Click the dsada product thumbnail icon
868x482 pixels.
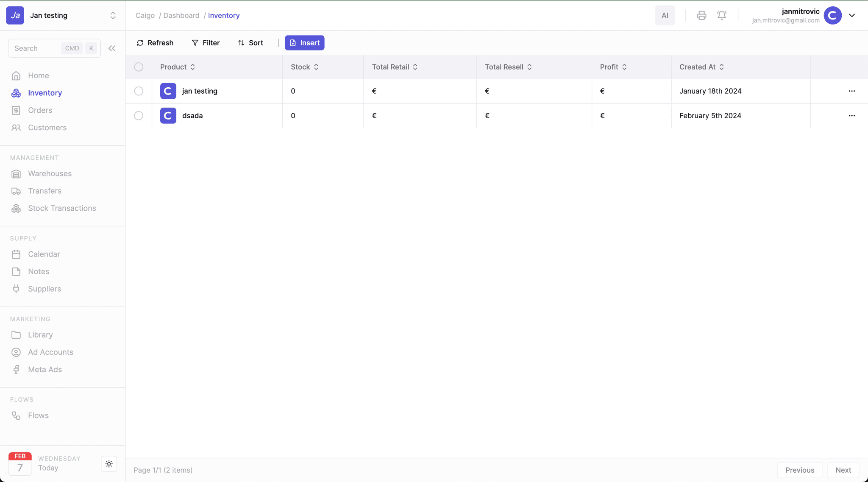(x=168, y=116)
